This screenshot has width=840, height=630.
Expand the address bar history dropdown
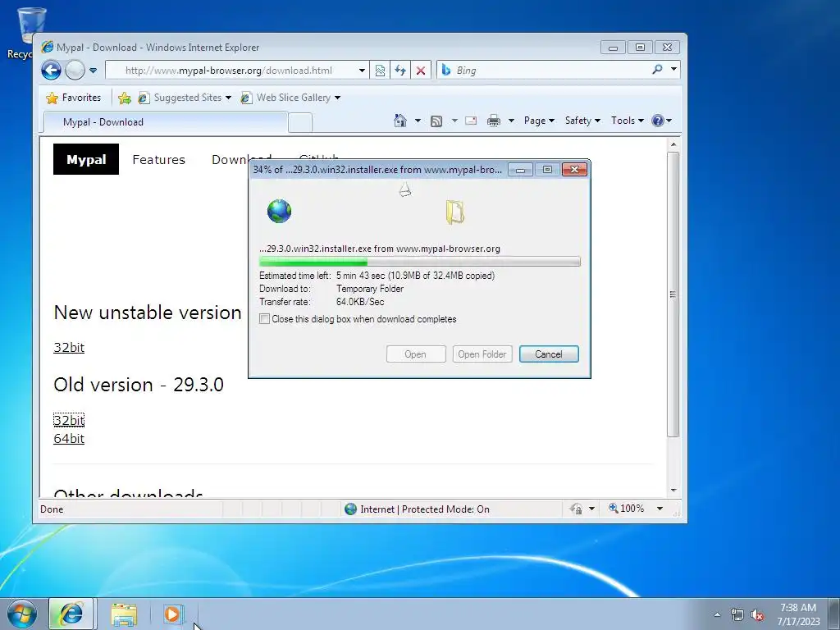362,71
